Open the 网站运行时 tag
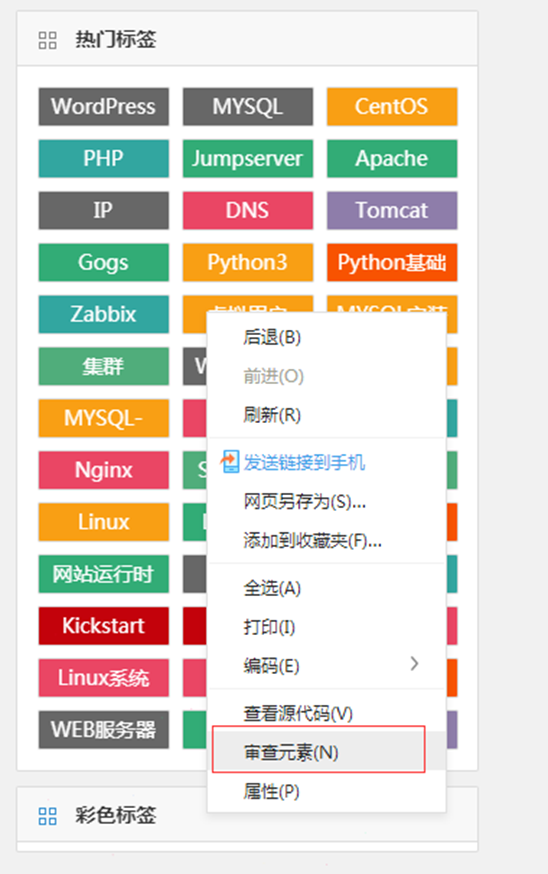 tap(104, 574)
